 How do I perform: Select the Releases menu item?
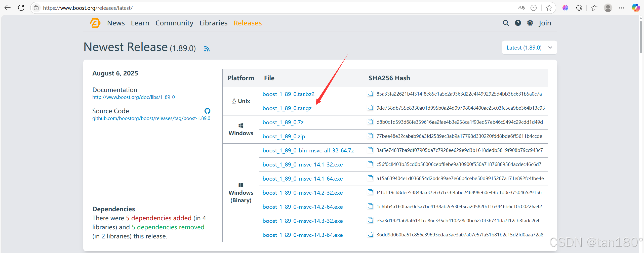pyautogui.click(x=248, y=23)
